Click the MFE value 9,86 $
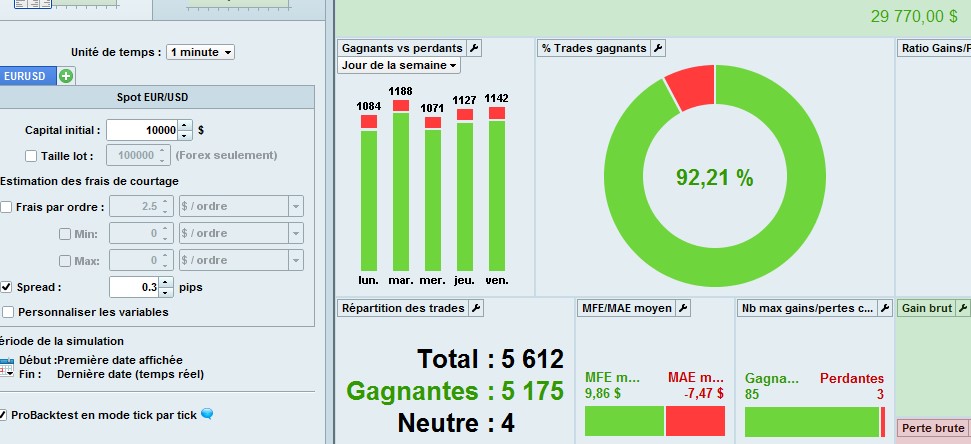The width and height of the screenshot is (971, 444). (x=603, y=393)
